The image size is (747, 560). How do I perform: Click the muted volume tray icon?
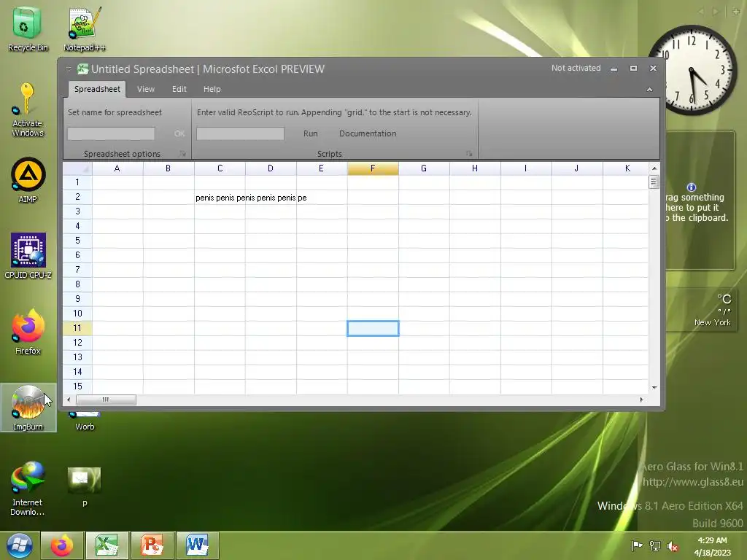673,546
